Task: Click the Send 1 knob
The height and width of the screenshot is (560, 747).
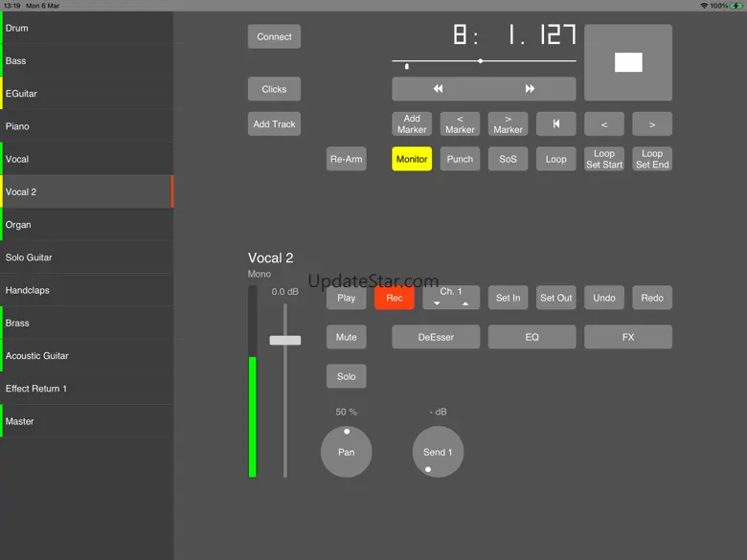Action: tap(438, 452)
